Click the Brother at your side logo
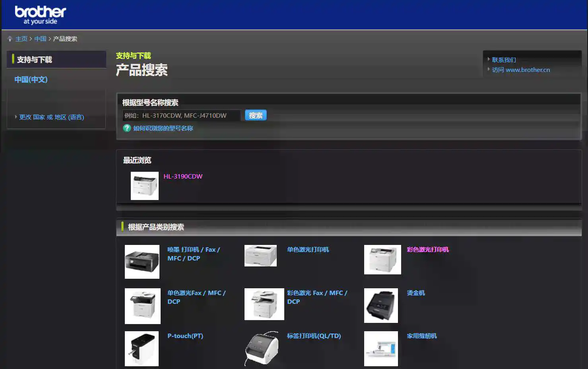 pos(41,15)
